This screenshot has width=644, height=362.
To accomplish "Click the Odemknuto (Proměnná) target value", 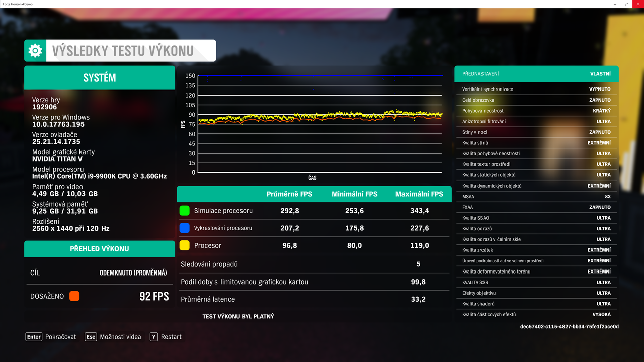I will [133, 273].
